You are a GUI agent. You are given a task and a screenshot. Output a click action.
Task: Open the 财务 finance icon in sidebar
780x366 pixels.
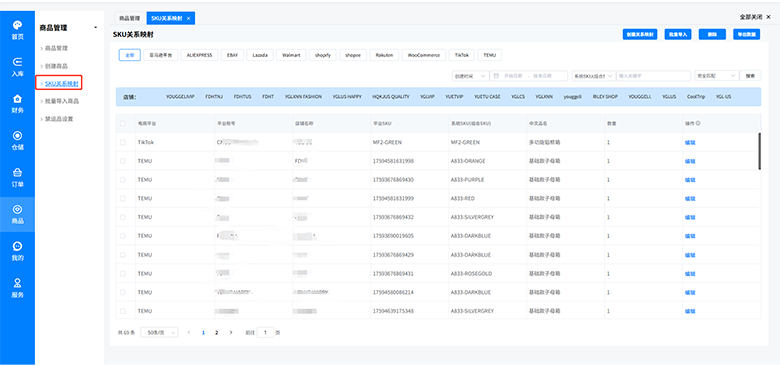(x=17, y=98)
